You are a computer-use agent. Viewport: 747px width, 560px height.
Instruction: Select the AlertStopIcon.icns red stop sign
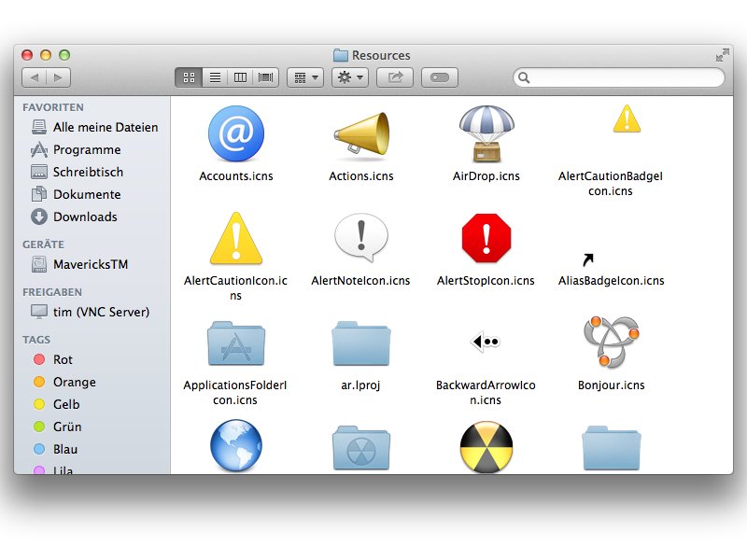486,238
